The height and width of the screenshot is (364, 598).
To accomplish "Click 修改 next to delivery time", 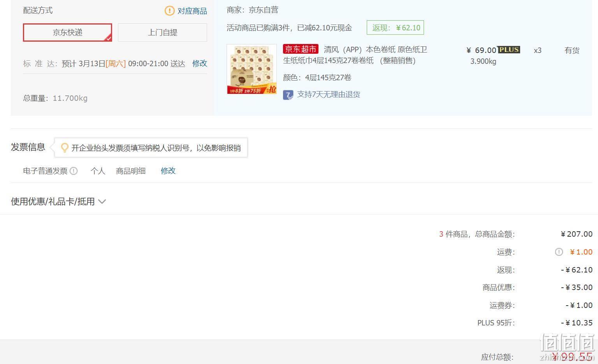I will [200, 63].
